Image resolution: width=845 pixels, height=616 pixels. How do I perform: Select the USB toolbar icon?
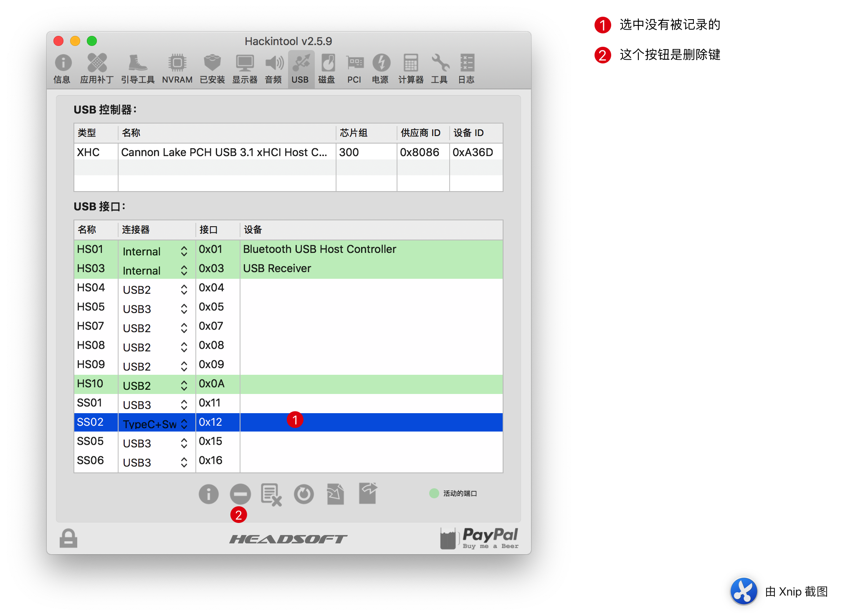point(301,69)
